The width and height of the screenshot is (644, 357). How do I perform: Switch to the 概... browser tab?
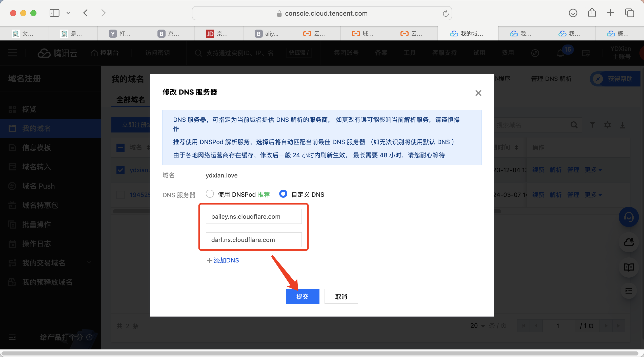pyautogui.click(x=619, y=34)
